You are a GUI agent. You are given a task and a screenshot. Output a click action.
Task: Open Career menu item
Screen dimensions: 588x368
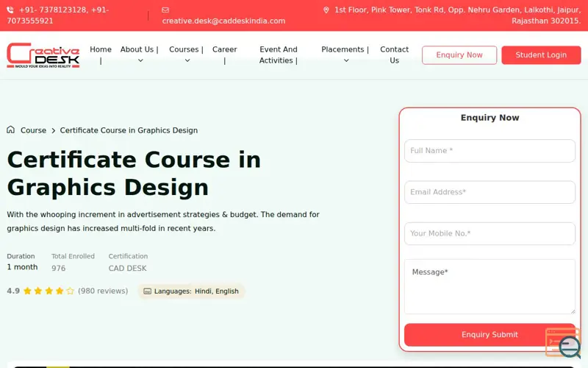[x=225, y=49]
